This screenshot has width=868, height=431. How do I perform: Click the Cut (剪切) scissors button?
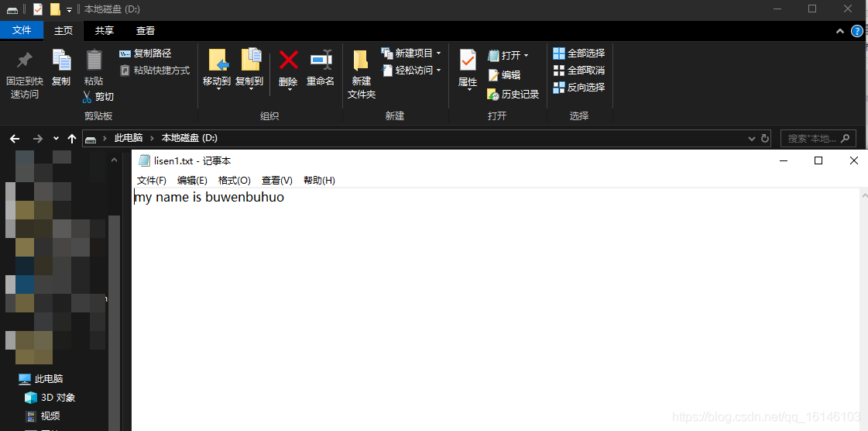(x=98, y=96)
